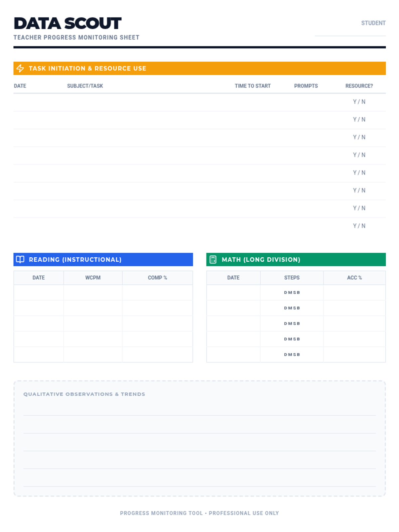This screenshot has width=399, height=532.
Task: Click the DATA SCOUT title
Action: tap(67, 23)
